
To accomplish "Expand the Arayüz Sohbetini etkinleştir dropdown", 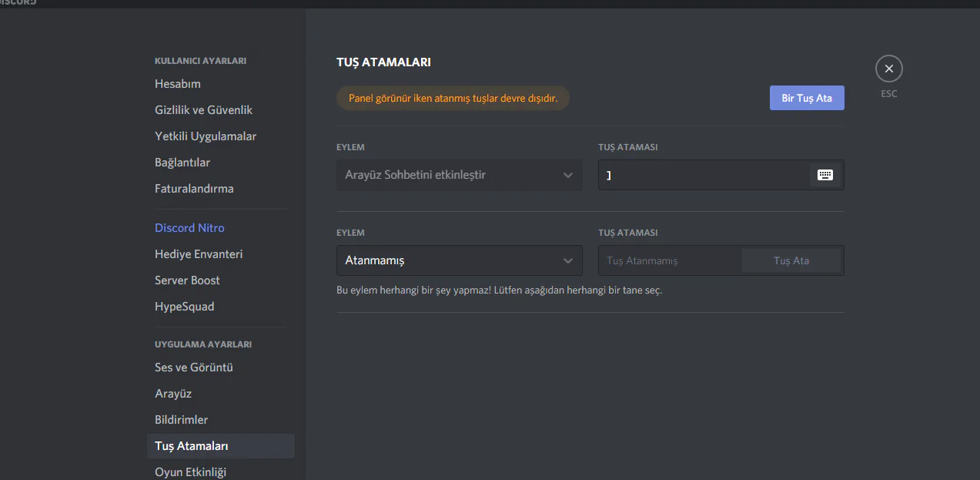I will tap(459, 175).
